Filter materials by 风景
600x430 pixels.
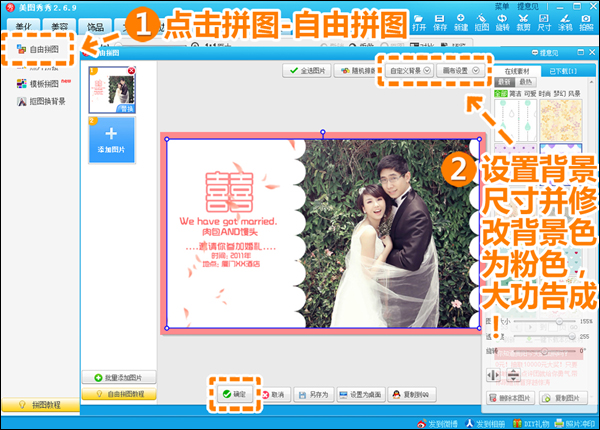click(574, 93)
